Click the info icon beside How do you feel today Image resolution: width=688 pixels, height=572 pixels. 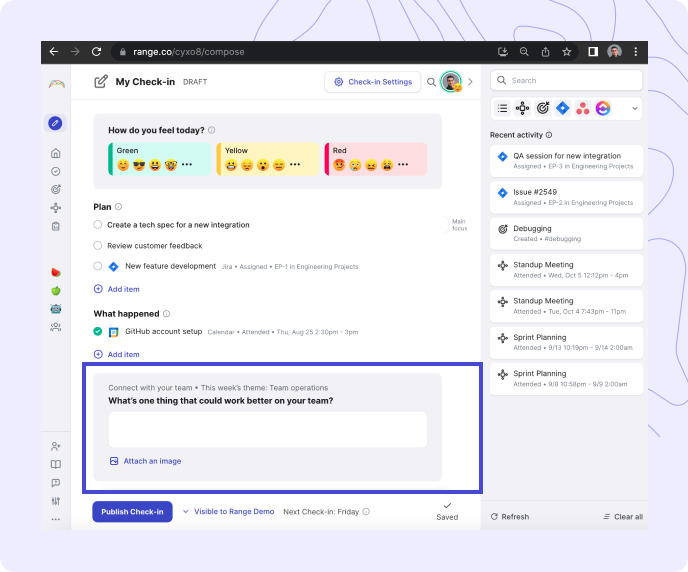211,130
